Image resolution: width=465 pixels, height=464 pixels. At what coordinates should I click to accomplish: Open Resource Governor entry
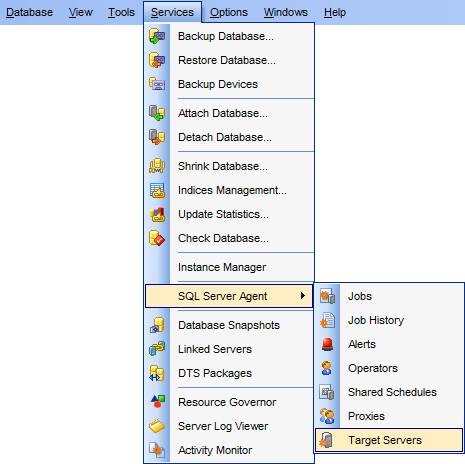[229, 402]
